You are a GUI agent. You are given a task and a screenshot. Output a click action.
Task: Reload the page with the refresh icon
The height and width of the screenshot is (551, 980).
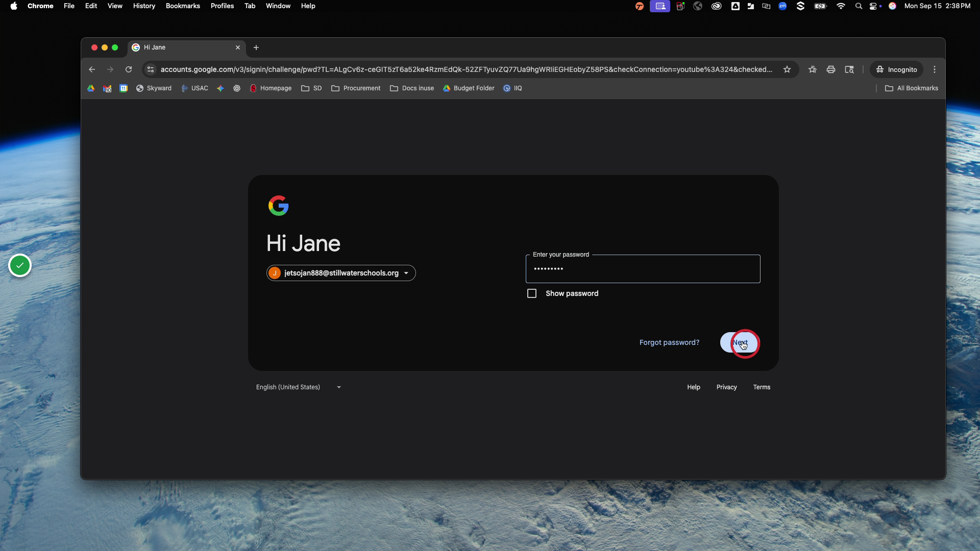coord(129,69)
